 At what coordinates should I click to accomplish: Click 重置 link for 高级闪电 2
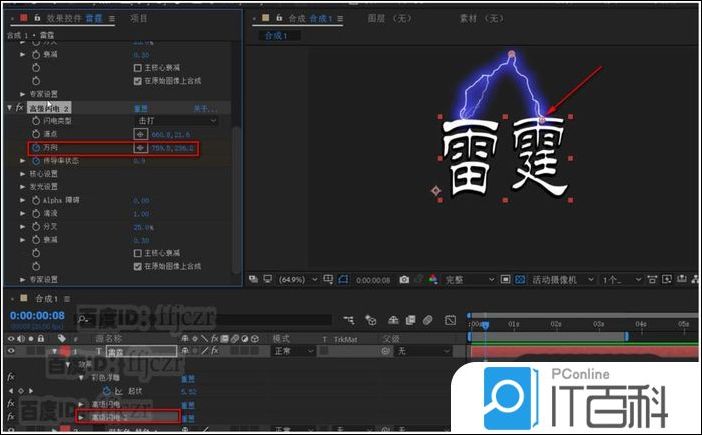[141, 107]
